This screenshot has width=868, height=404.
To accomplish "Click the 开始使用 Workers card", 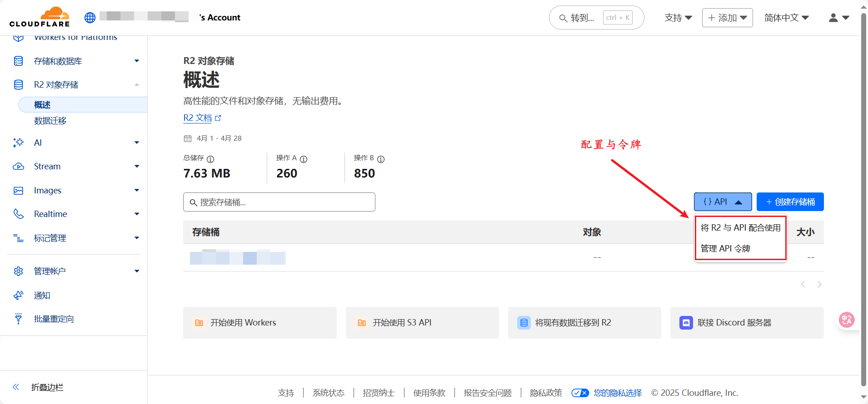I will point(259,322).
